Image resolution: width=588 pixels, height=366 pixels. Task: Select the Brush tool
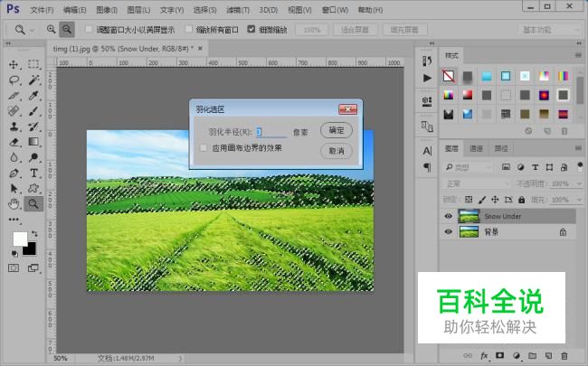pyautogui.click(x=33, y=111)
